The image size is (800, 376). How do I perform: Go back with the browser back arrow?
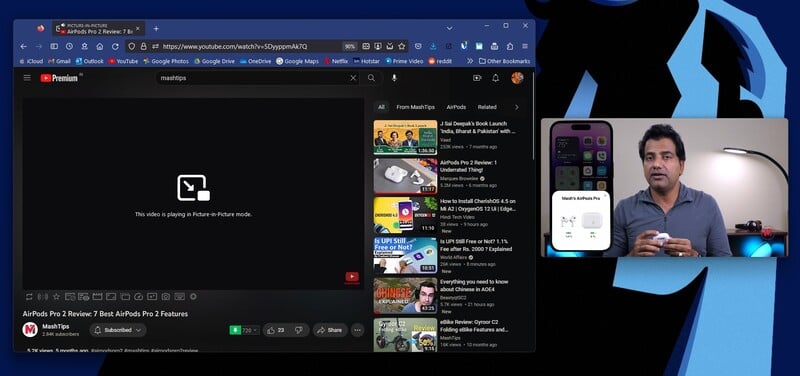[x=23, y=46]
